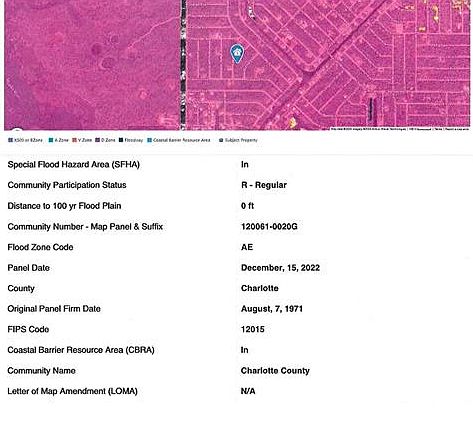Click the Coastal Barrier Resource Area legend swatch
The height and width of the screenshot is (432, 473).
point(150,140)
